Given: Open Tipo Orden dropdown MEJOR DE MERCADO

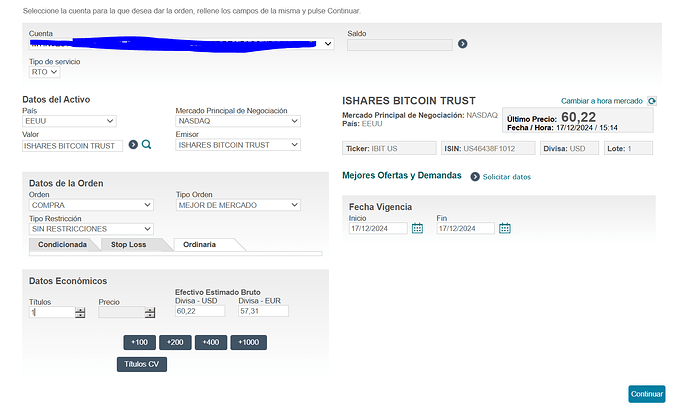Looking at the screenshot, I should (238, 205).
